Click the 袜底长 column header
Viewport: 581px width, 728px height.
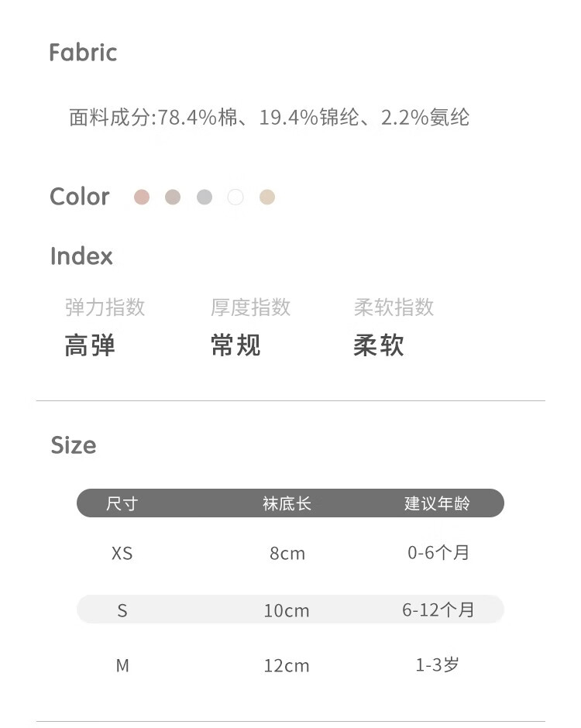pos(287,503)
